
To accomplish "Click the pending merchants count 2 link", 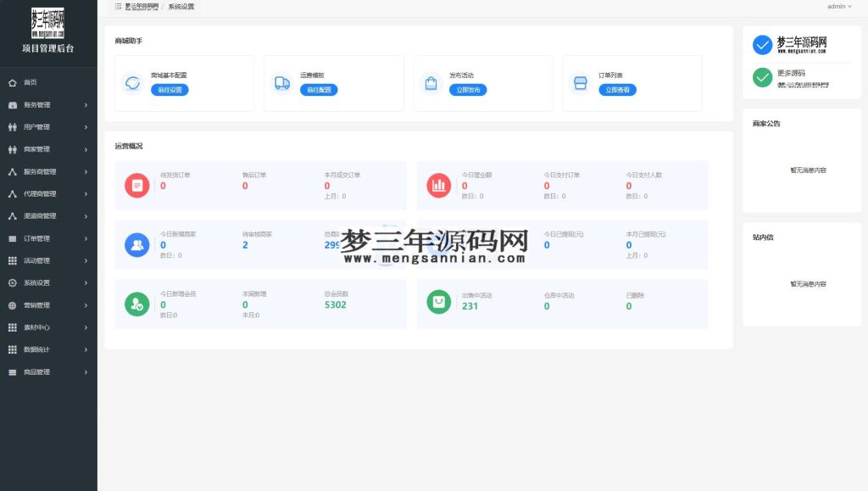I will tap(244, 246).
